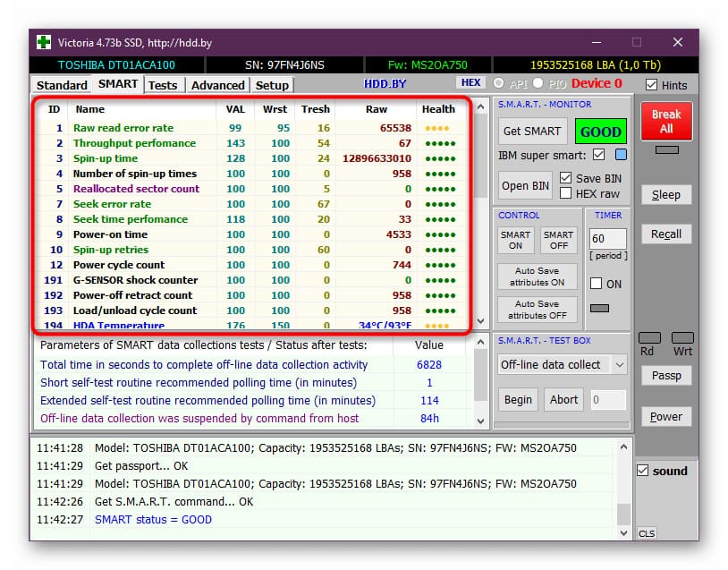Click the green GOOD status indicator
Screen dimensions: 728x570
coord(600,132)
